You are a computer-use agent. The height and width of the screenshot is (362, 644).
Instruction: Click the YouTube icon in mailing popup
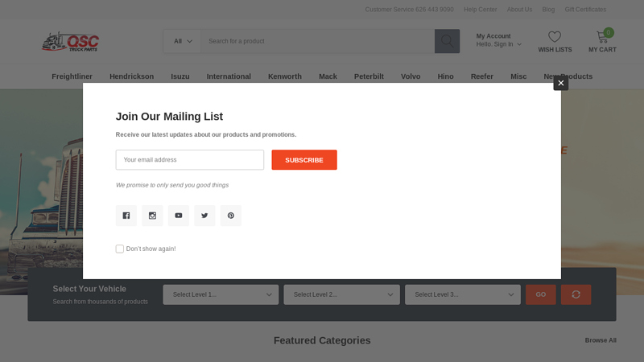[x=179, y=216]
